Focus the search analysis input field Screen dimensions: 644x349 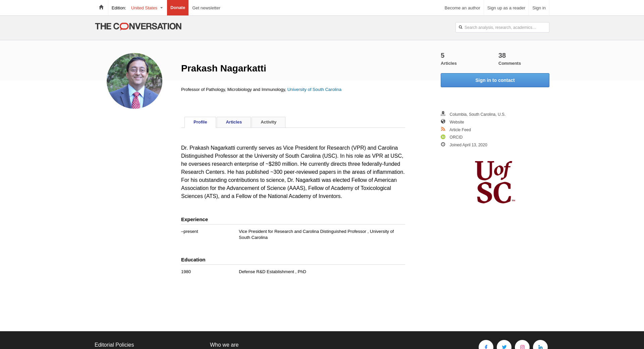[x=502, y=27]
